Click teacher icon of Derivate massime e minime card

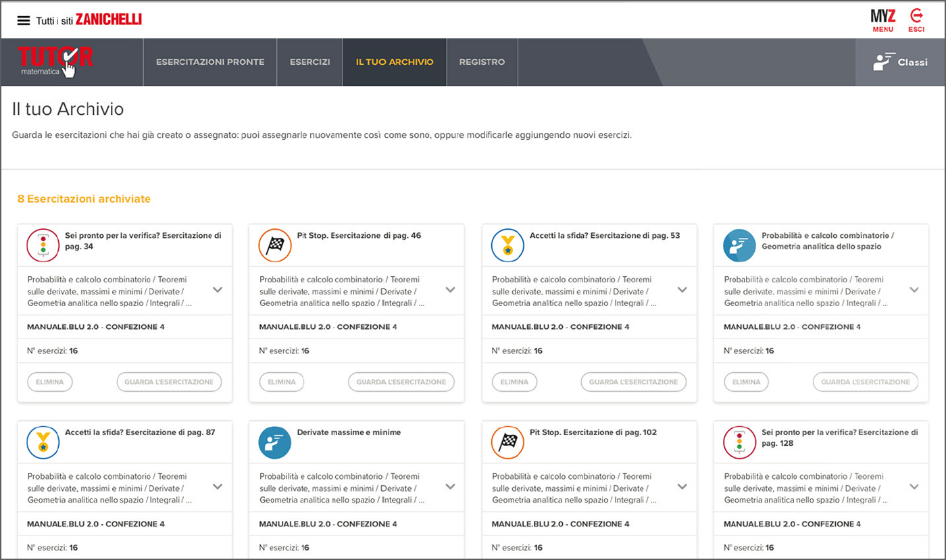[275, 442]
